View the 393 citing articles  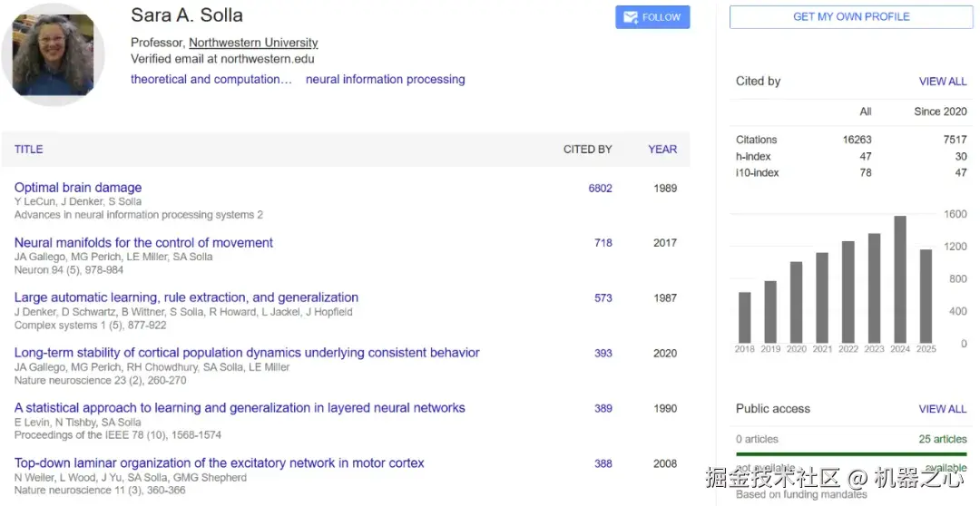(603, 353)
